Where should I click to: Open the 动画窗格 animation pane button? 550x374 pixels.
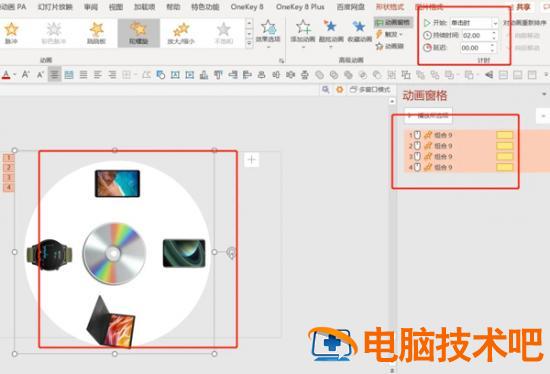click(x=393, y=22)
